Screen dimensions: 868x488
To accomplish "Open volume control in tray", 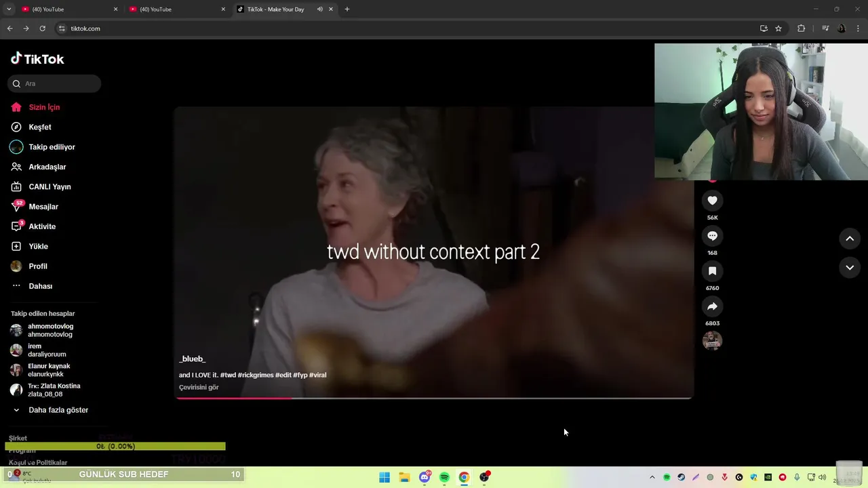I will (x=823, y=477).
